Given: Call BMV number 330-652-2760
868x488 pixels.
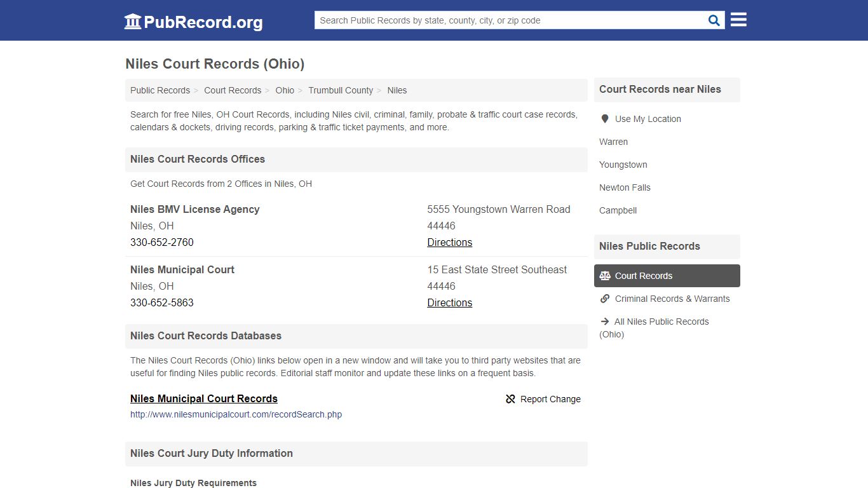Looking at the screenshot, I should pos(162,242).
